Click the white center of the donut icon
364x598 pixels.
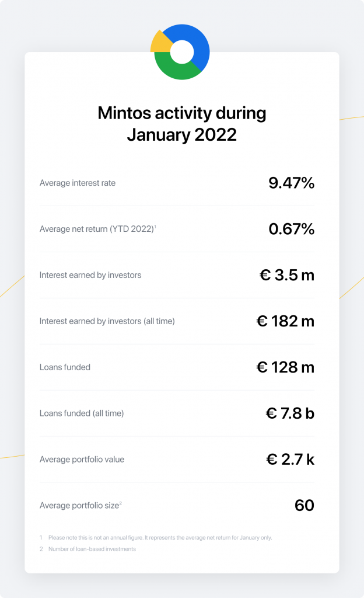[182, 52]
